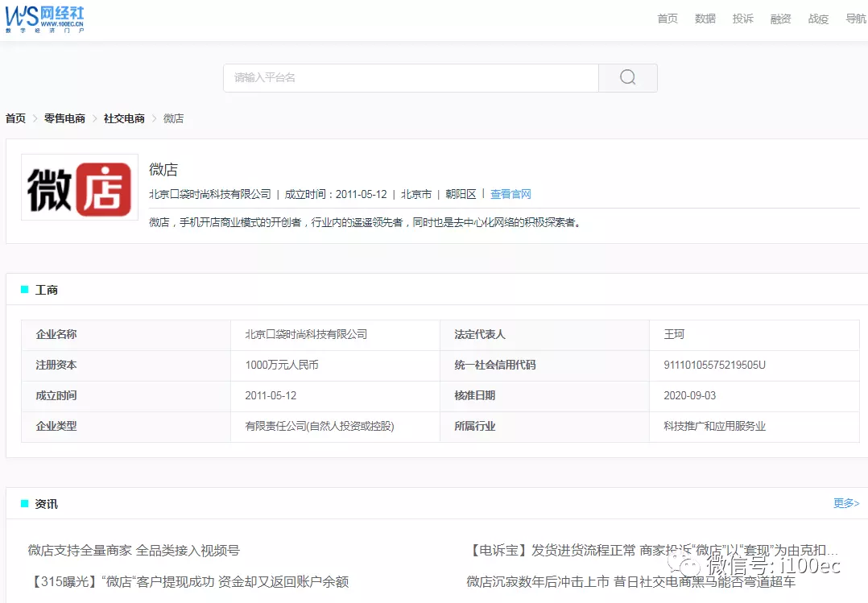The height and width of the screenshot is (603, 868).
Task: Open the 投诉 nav menu item
Action: (x=742, y=19)
